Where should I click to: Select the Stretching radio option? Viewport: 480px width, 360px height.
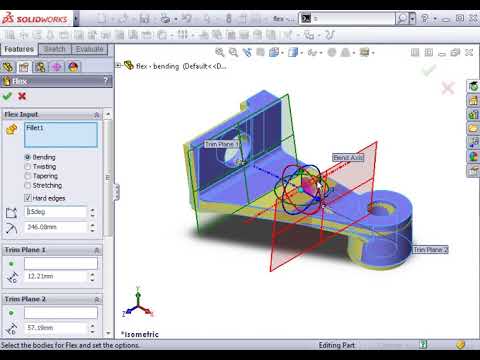point(28,185)
